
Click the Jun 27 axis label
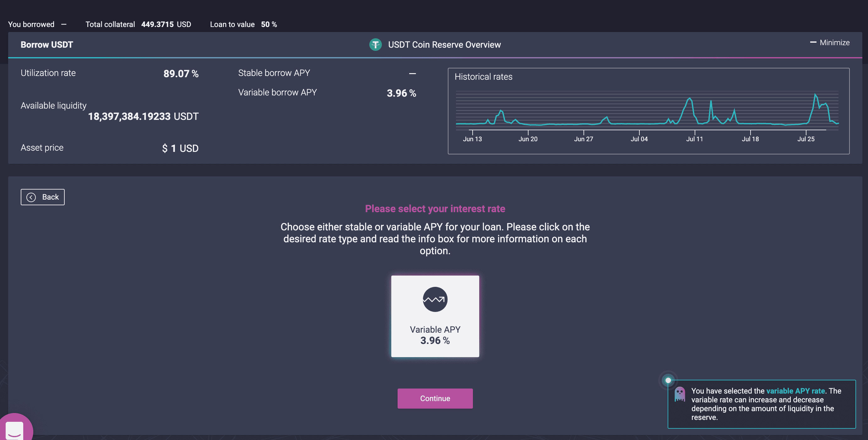[x=583, y=139]
